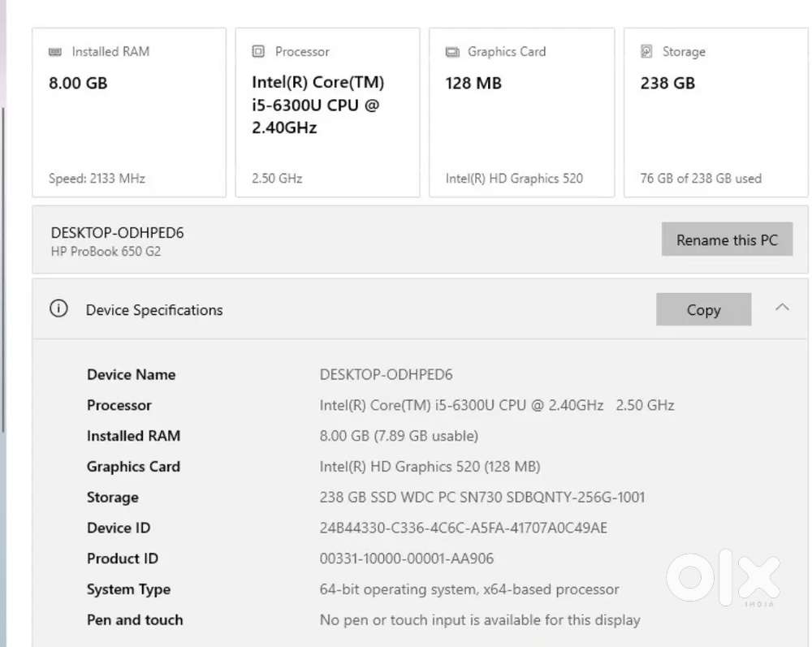The width and height of the screenshot is (812, 647).
Task: Click the Storage drive icon
Action: [646, 52]
